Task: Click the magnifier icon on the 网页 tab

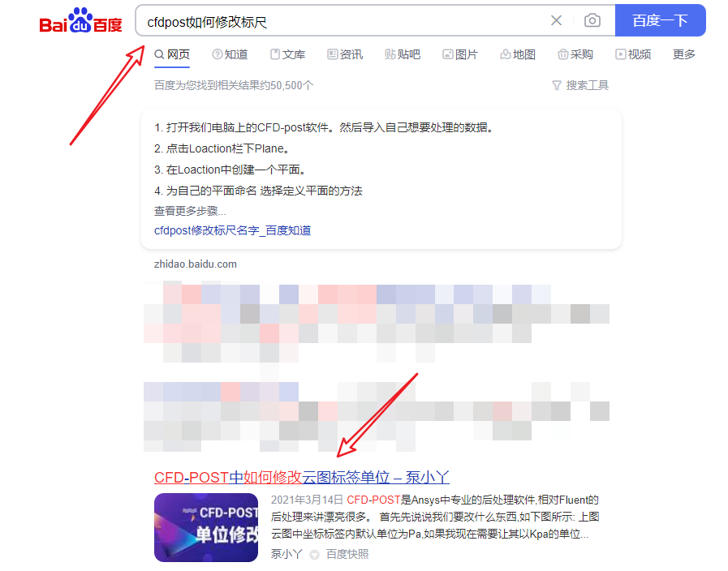Action: [159, 54]
